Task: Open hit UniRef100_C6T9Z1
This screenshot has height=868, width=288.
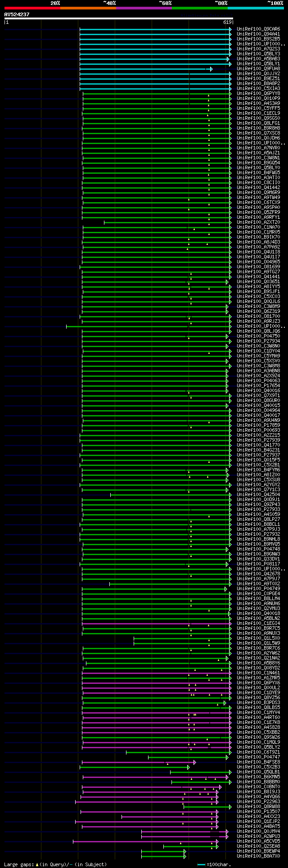Action: 258,752
